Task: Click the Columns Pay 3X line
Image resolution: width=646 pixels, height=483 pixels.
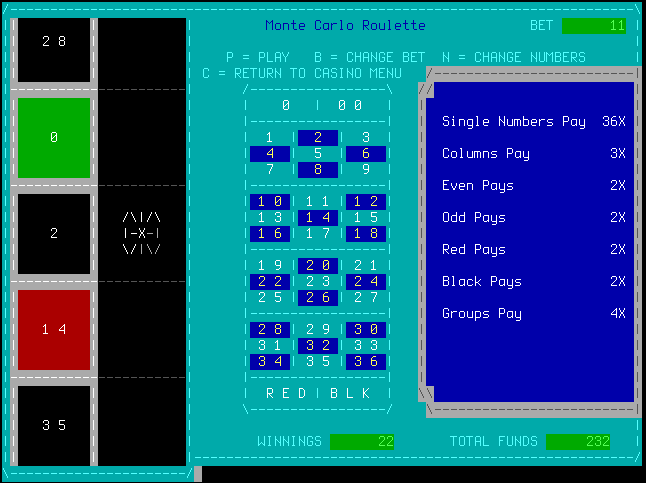Action: (534, 153)
